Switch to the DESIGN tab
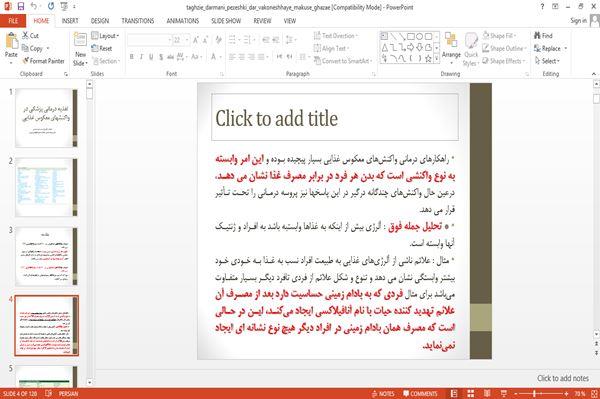 (x=99, y=21)
